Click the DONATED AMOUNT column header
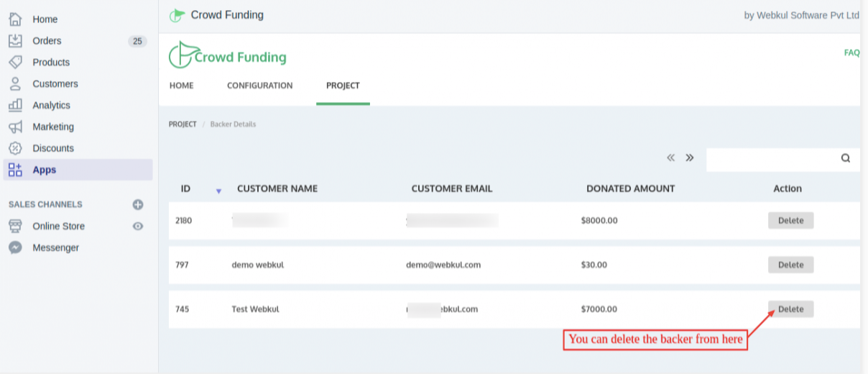Viewport: 868px width, 374px height. pyautogui.click(x=631, y=188)
